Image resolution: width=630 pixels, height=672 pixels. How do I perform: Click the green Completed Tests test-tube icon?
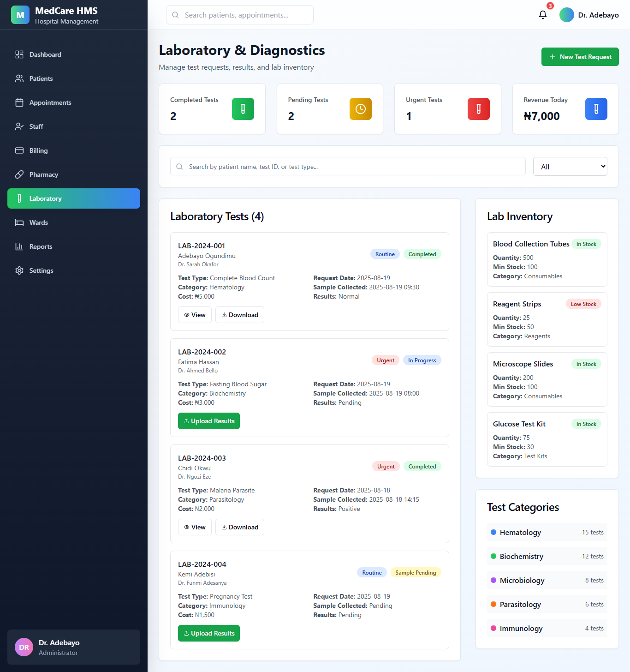[243, 109]
